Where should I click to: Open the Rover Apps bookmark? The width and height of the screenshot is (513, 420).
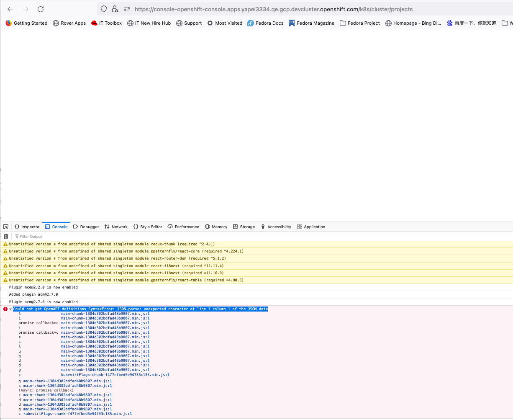pos(69,23)
